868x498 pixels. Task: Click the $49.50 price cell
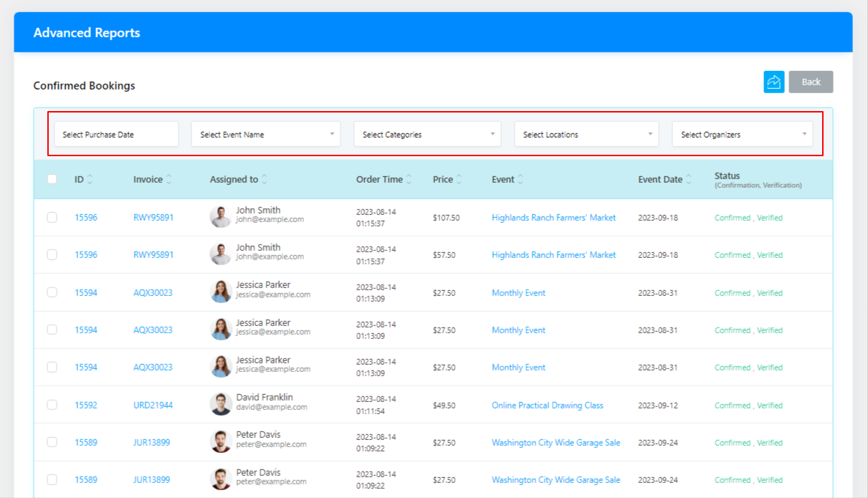444,406
